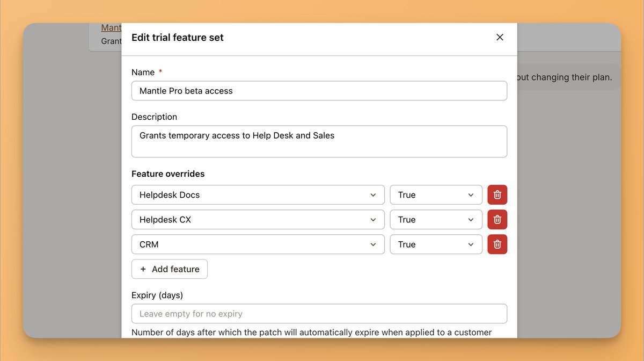Click the Add feature button
The height and width of the screenshot is (361, 644).
[x=170, y=269]
